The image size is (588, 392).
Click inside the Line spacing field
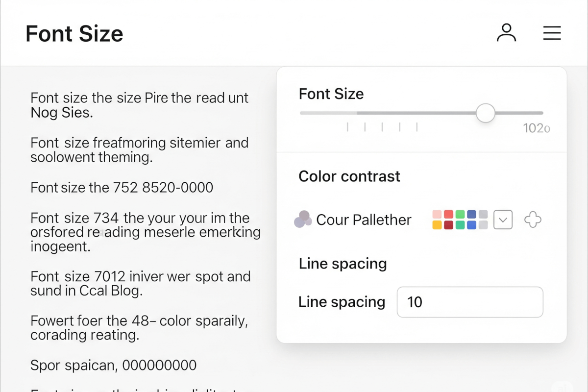tap(469, 302)
